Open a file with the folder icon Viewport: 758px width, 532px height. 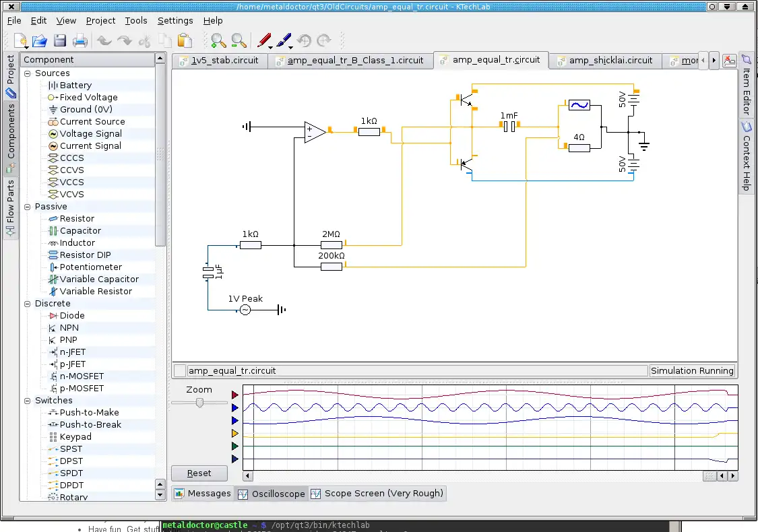40,41
